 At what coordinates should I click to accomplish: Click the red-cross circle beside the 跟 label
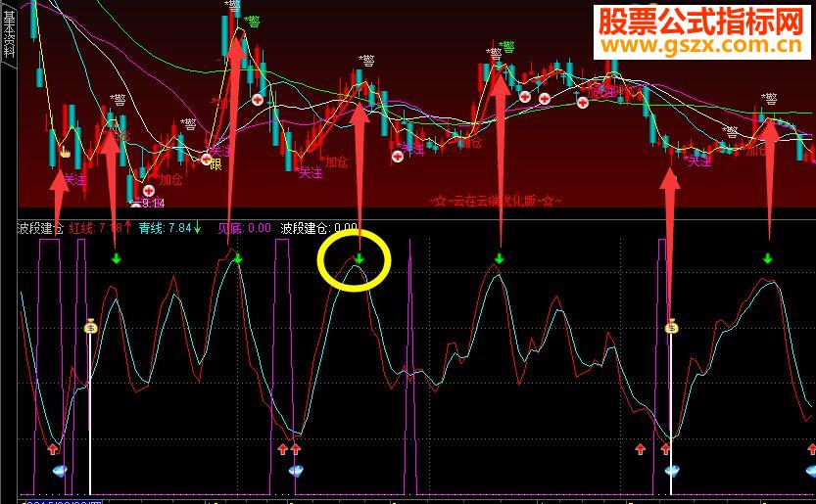tap(207, 160)
